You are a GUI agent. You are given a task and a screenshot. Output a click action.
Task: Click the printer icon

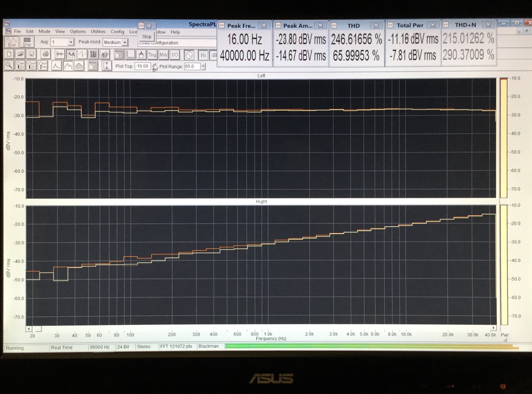point(46,54)
